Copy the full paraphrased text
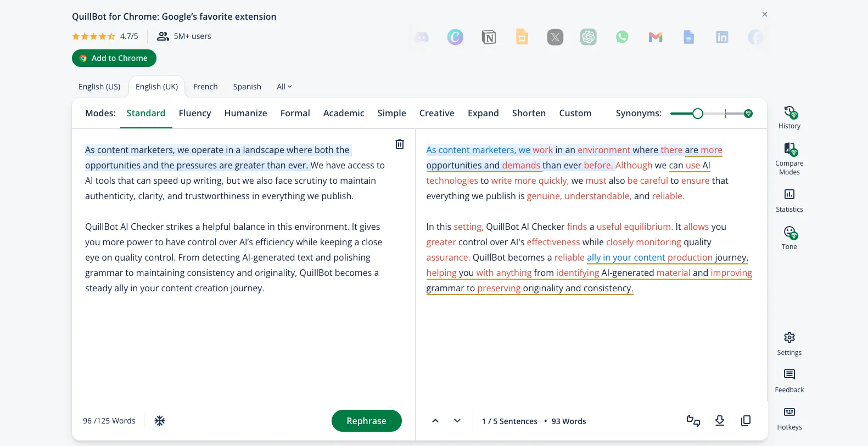Viewport: 868px width, 446px height. coord(746,421)
